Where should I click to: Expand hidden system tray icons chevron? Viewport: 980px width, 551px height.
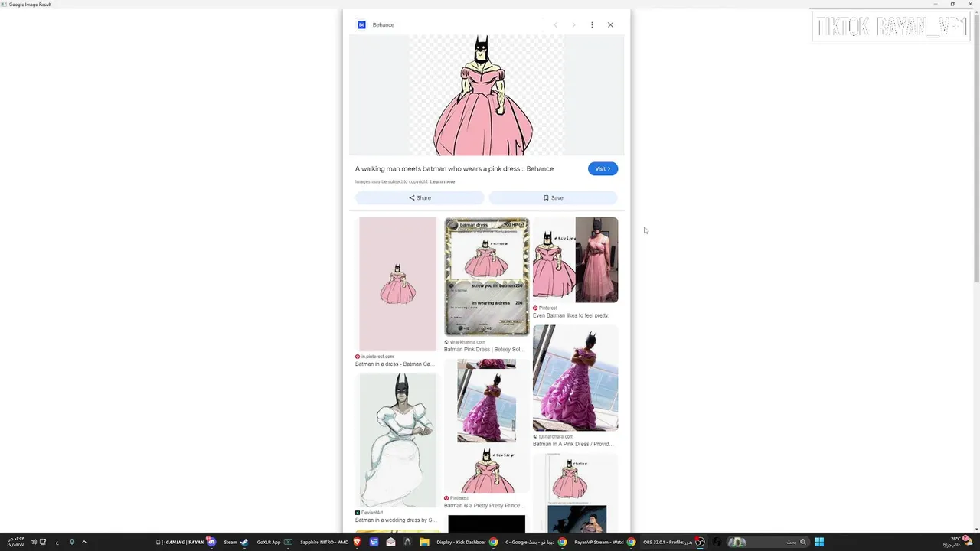coord(83,542)
